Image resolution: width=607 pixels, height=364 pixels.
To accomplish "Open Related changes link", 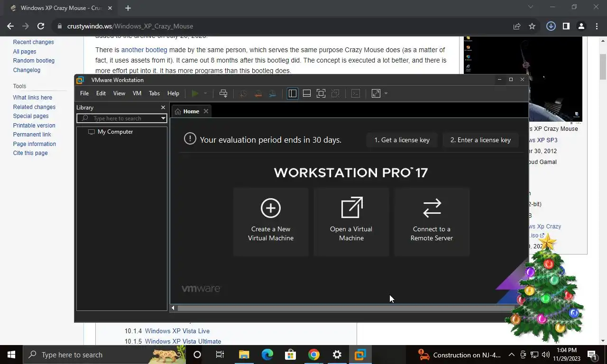I will coord(34,107).
